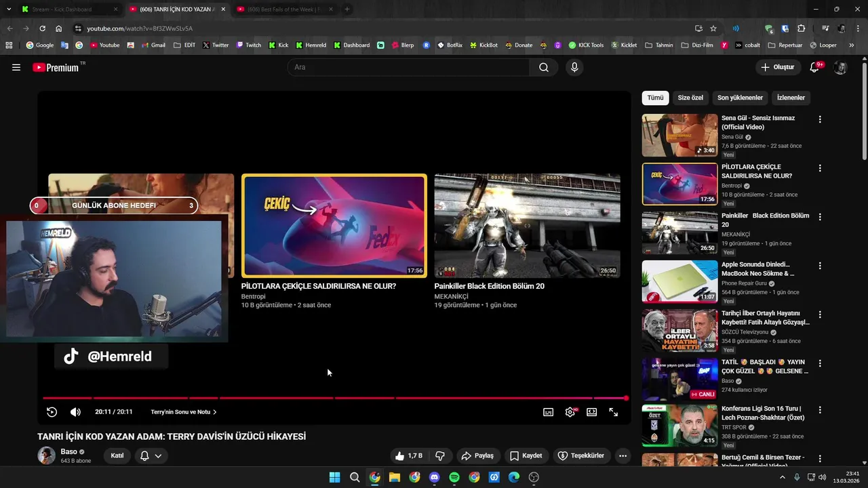Viewport: 868px width, 488px height.
Task: Click the Paylaş share button
Action: [477, 455]
